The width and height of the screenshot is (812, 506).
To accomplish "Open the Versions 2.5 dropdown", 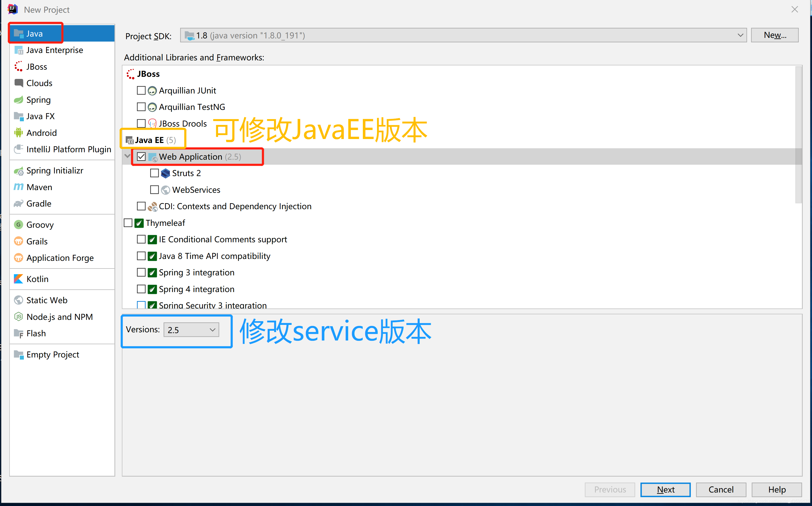I will point(191,330).
